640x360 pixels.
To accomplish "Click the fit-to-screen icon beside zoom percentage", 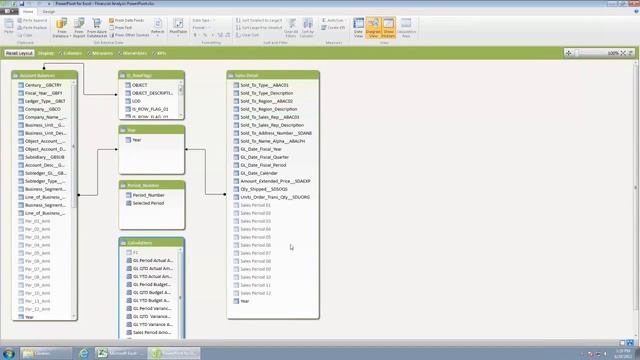I will point(623,53).
